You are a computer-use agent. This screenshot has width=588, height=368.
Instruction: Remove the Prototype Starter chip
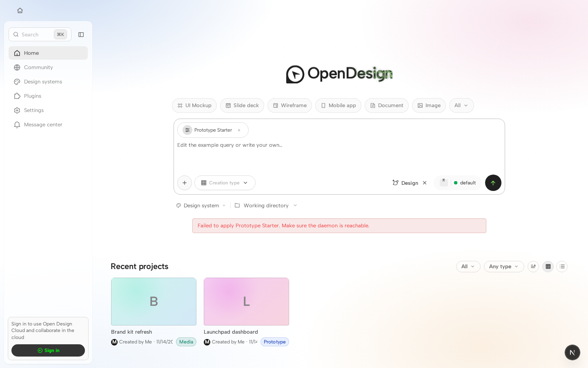[239, 130]
